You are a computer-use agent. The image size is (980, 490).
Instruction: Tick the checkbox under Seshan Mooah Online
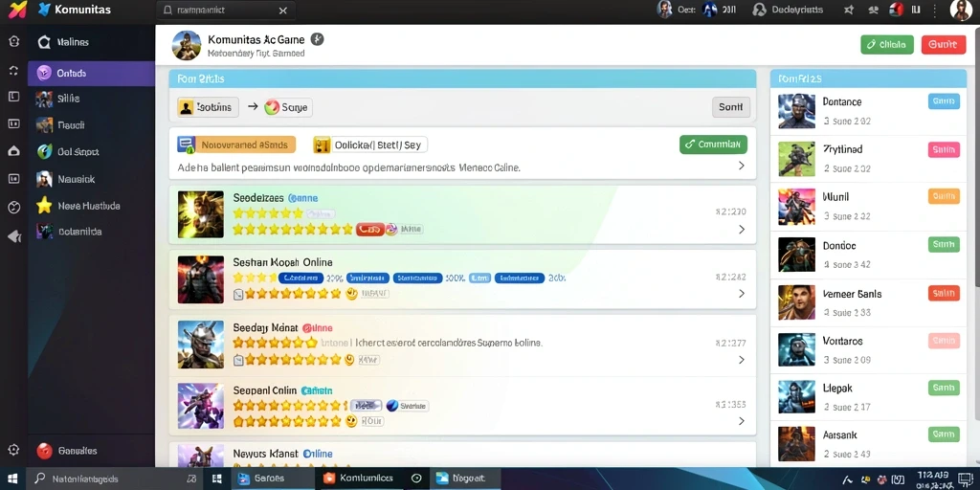click(x=237, y=294)
